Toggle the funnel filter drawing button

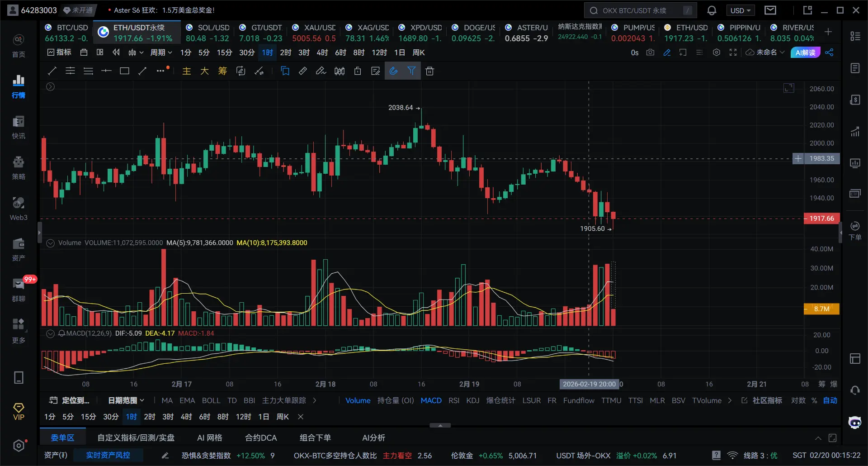tap(411, 71)
